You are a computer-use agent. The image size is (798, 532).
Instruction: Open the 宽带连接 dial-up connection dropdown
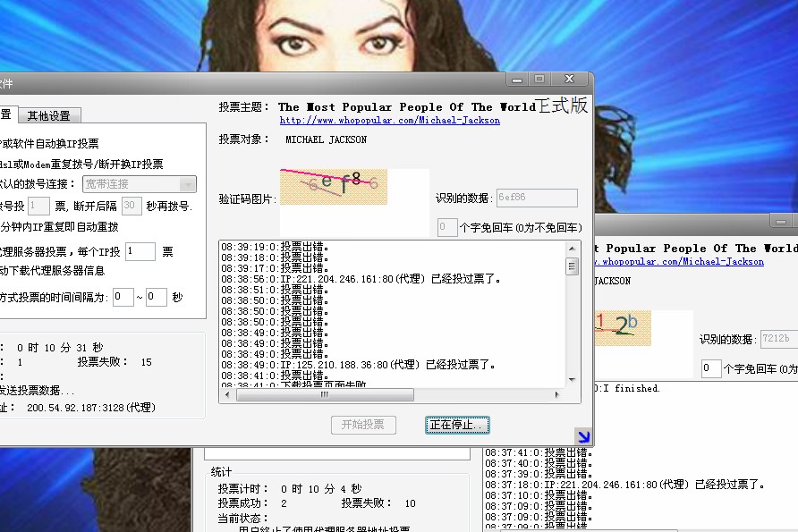click(187, 184)
